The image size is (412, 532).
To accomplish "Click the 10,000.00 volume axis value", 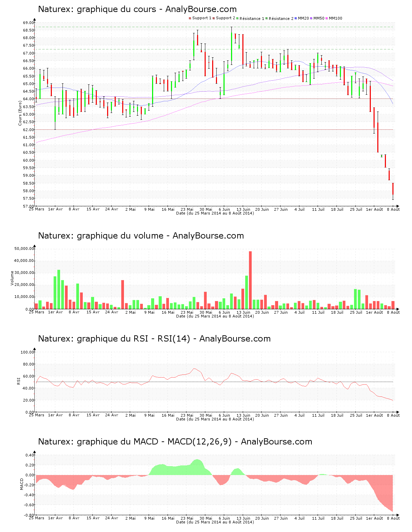I will pos(24,297).
